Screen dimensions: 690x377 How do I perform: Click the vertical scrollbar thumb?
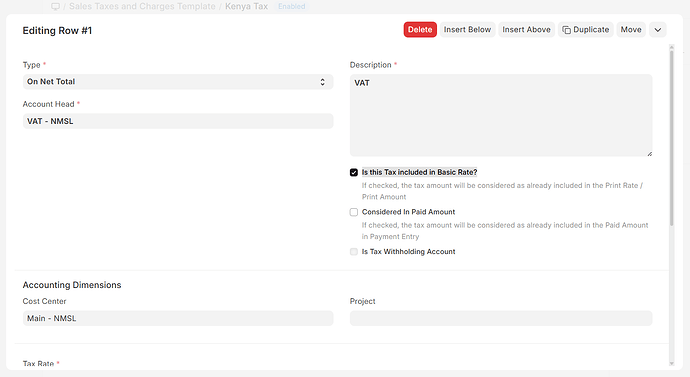tap(672, 137)
